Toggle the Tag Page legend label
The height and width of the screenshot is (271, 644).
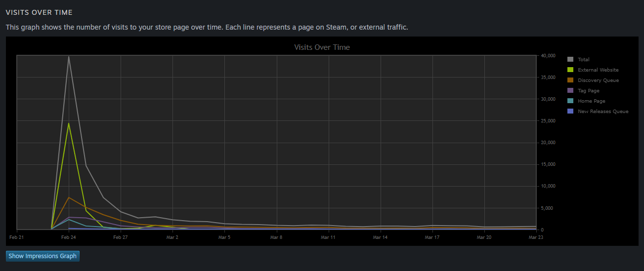[x=588, y=91]
